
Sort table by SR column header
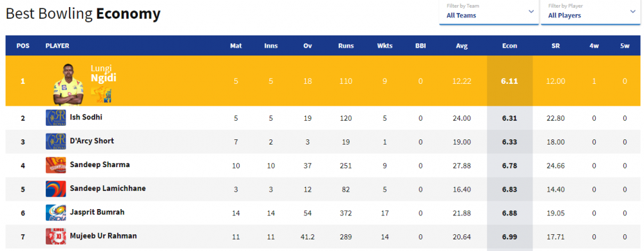click(556, 46)
